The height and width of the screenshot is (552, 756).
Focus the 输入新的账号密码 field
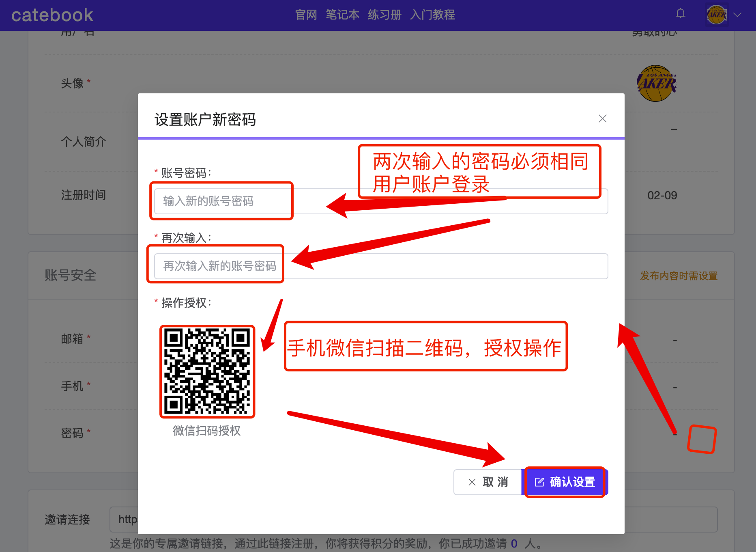[x=381, y=201]
